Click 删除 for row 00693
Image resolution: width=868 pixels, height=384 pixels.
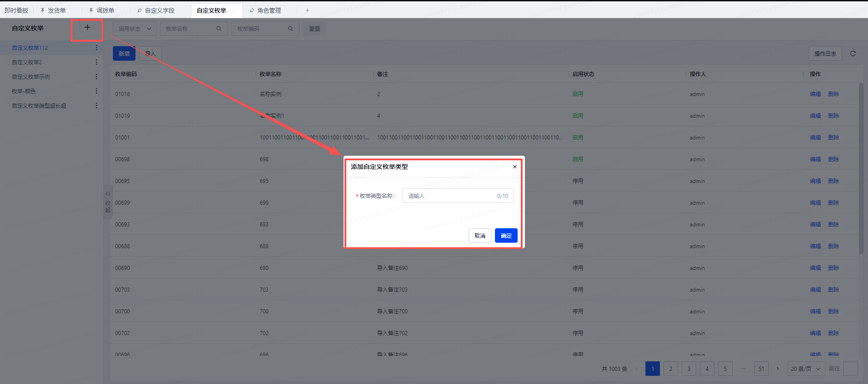pos(834,225)
